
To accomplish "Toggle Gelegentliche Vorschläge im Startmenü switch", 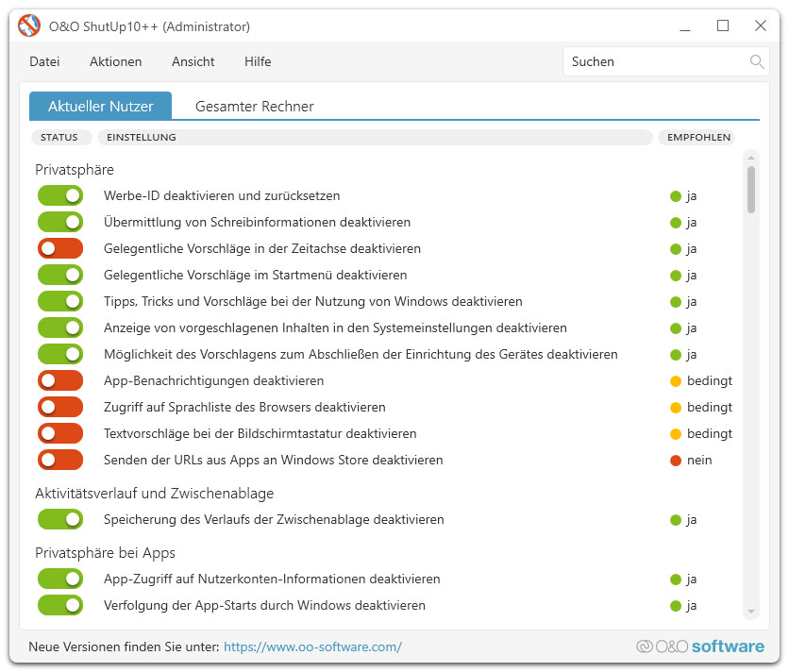I will (x=60, y=275).
